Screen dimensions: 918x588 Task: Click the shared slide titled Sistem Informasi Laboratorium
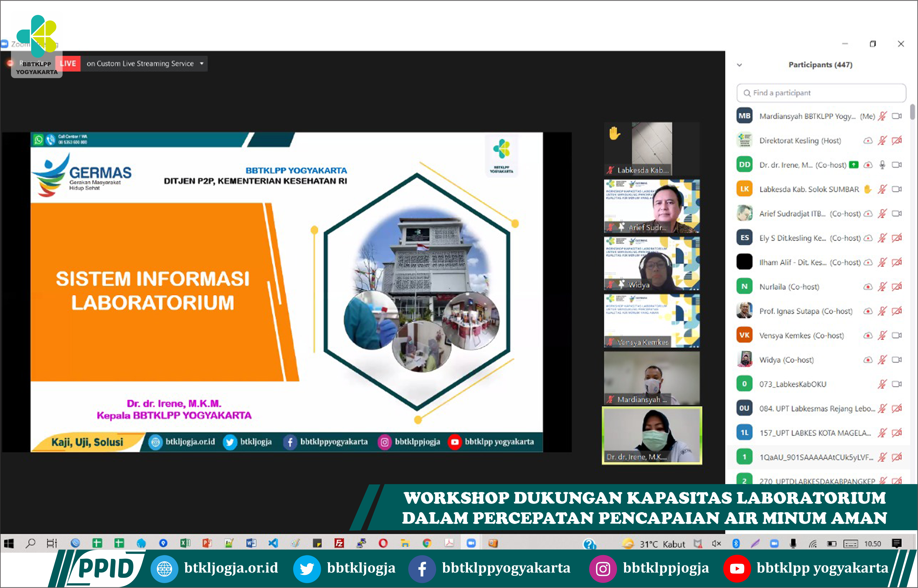[287, 292]
